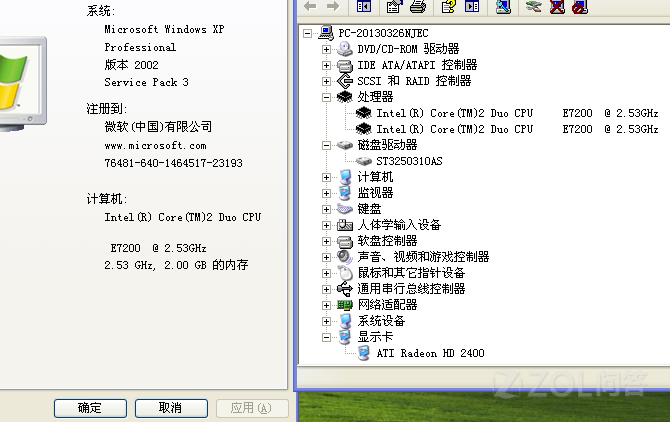Expand the 声音、视频和游戏控制器 node
670x422 pixels.
326,257
